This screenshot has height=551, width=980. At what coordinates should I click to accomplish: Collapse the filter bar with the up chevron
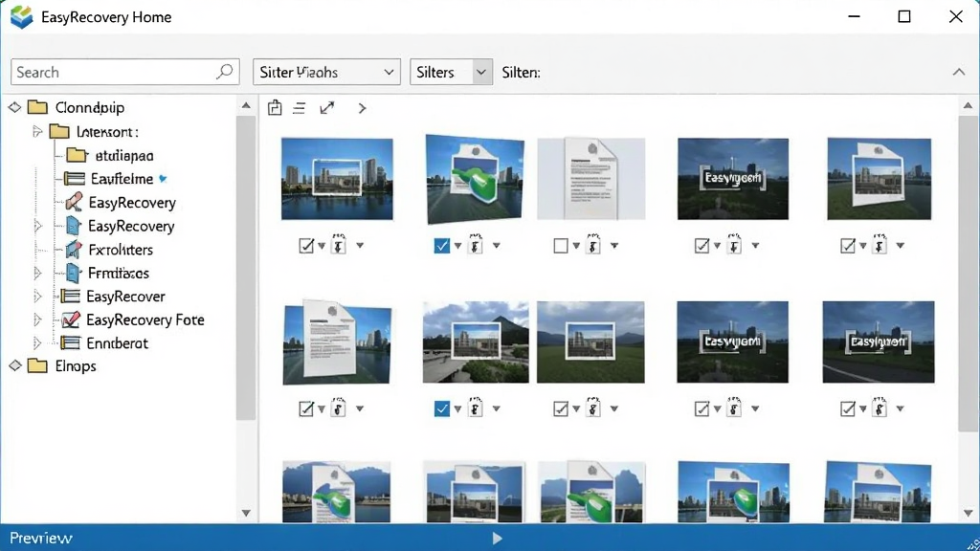click(959, 73)
